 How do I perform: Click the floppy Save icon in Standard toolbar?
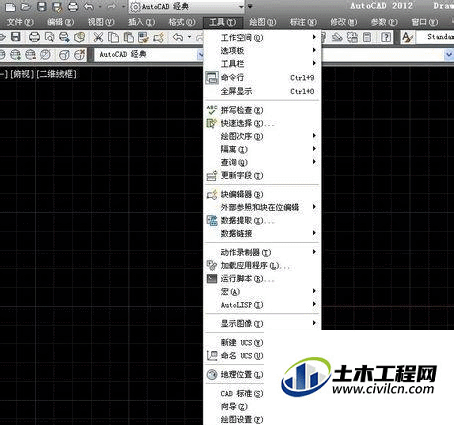coord(16,37)
